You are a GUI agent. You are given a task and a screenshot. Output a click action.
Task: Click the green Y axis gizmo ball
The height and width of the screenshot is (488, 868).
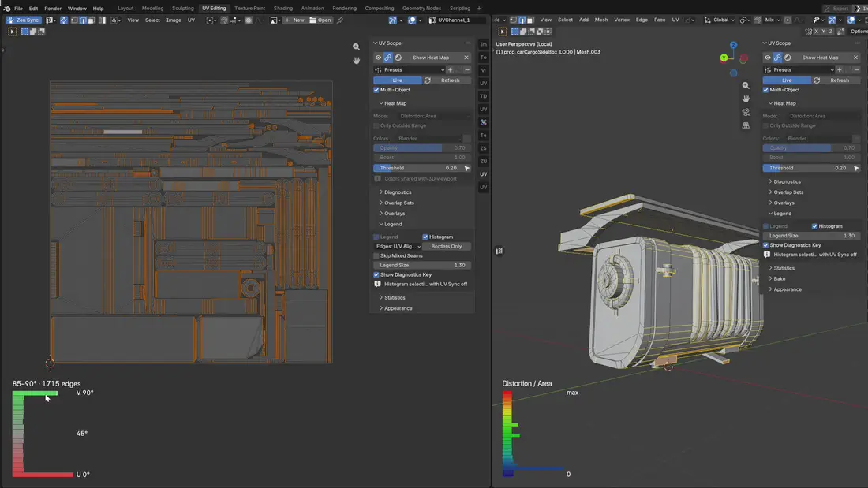pyautogui.click(x=724, y=58)
